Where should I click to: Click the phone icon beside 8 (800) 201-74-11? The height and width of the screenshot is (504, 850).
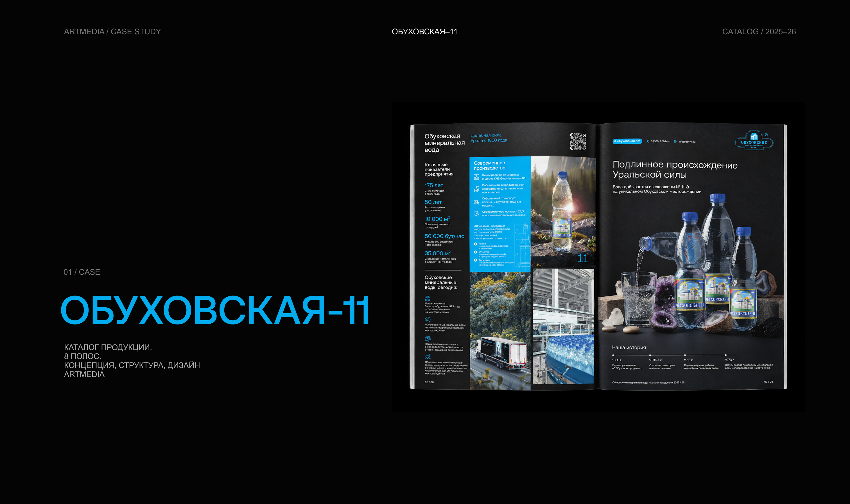tap(648, 141)
